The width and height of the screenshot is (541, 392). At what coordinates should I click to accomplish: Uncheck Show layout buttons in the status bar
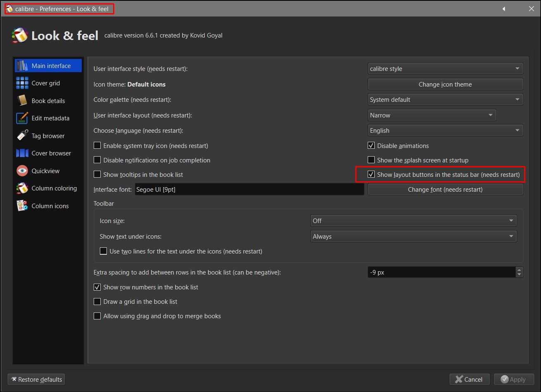pos(371,174)
